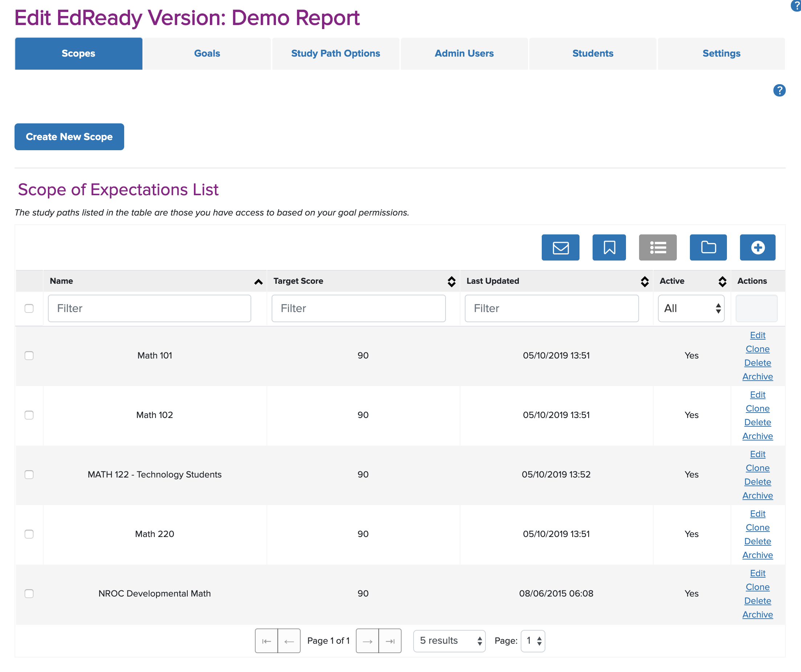
Task: Edit the MATH 122 - Technology Students scope
Action: point(757,454)
